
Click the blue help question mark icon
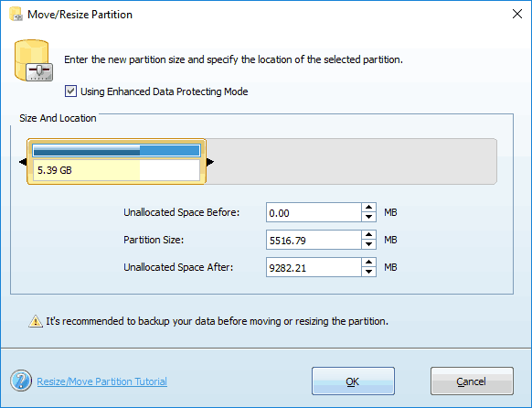coord(21,381)
